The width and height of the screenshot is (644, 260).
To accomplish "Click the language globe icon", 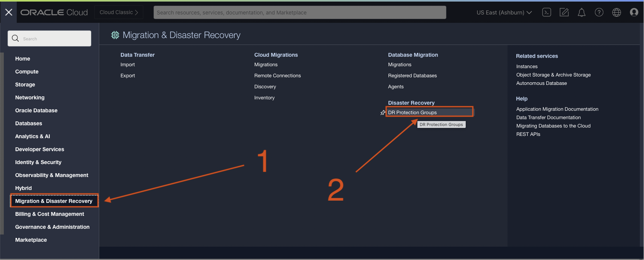I will pos(616,12).
